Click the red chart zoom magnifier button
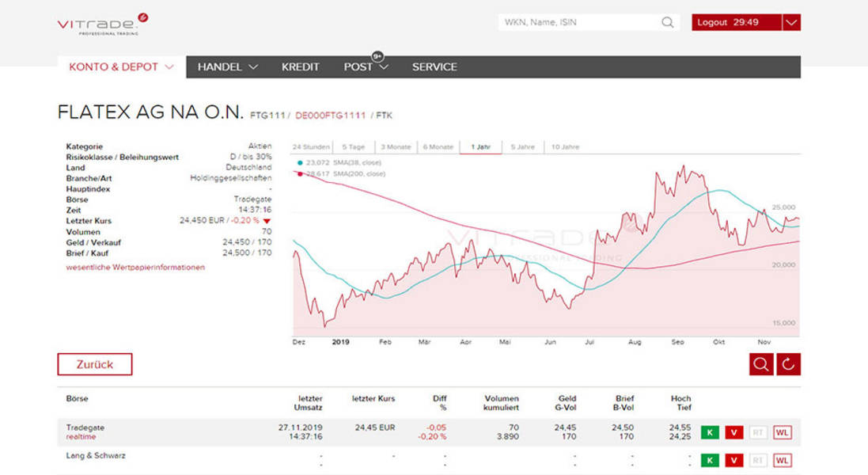 pyautogui.click(x=761, y=364)
